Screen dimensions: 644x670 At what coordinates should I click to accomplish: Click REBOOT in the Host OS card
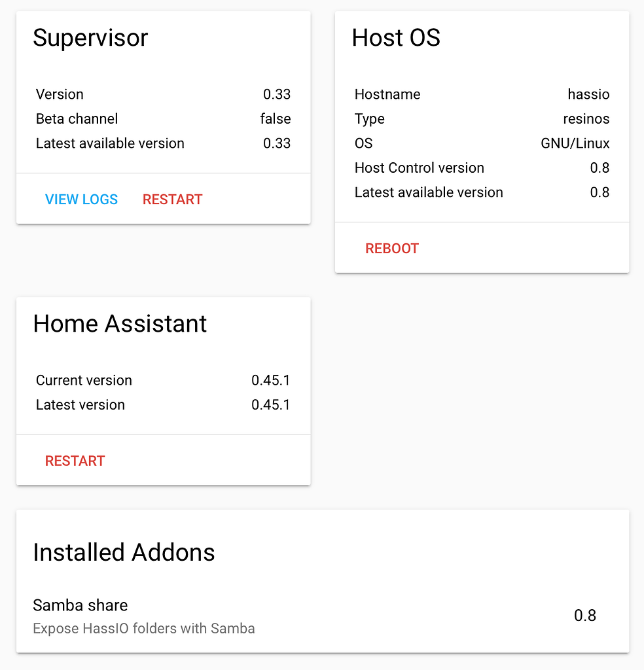point(391,248)
